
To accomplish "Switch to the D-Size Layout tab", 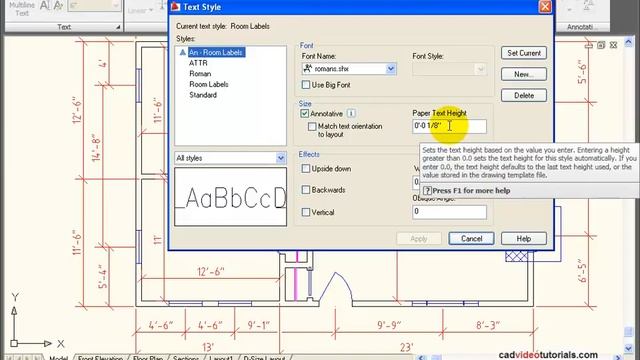I will point(264,358).
